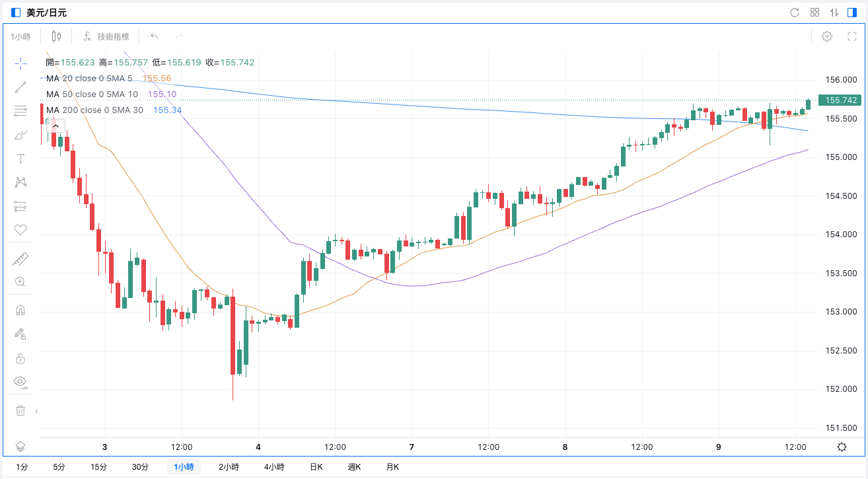Image resolution: width=868 pixels, height=479 pixels.
Task: Open the 技術指標 indicators menu
Action: coord(106,36)
